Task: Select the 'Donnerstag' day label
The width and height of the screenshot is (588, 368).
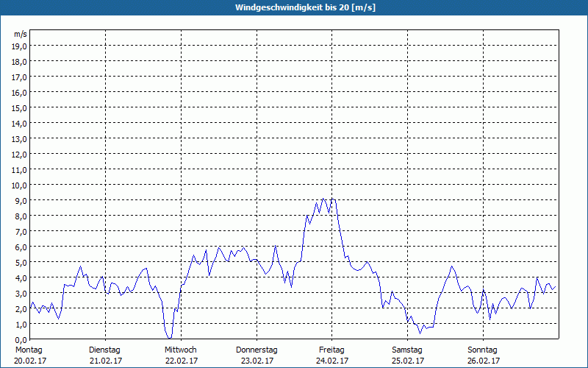Action: (257, 350)
